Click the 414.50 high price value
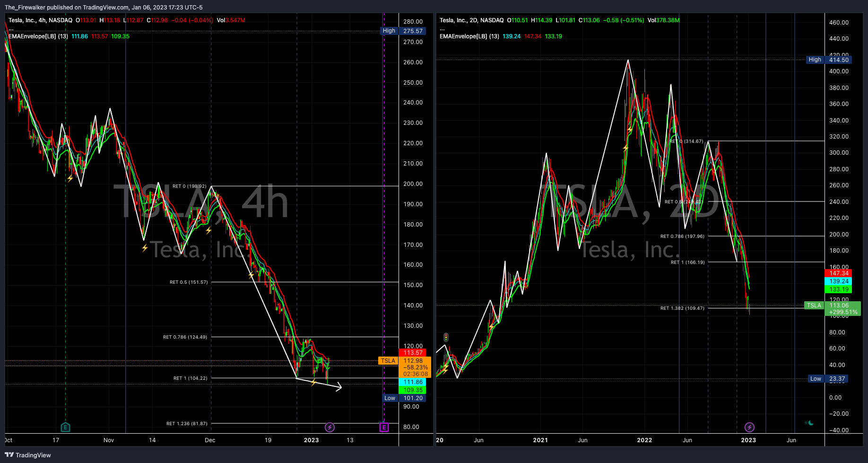The image size is (868, 463). point(839,60)
